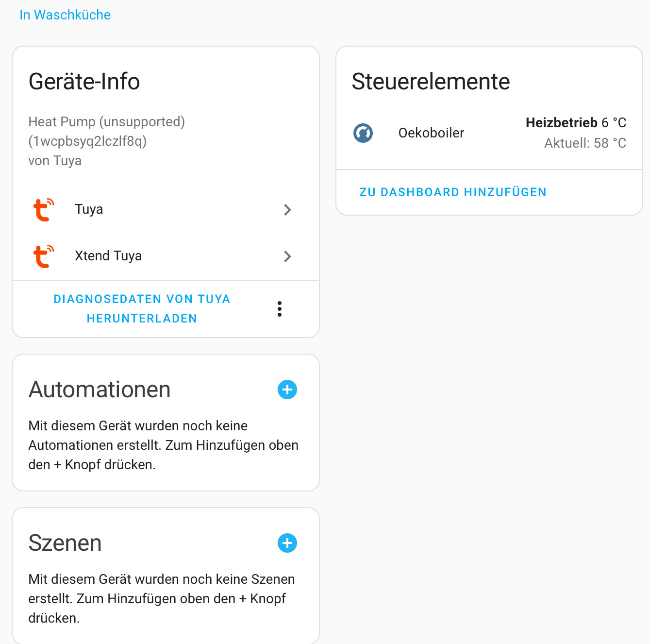Click the Automationen card heading
Viewport: 649px width, 644px height.
100,390
